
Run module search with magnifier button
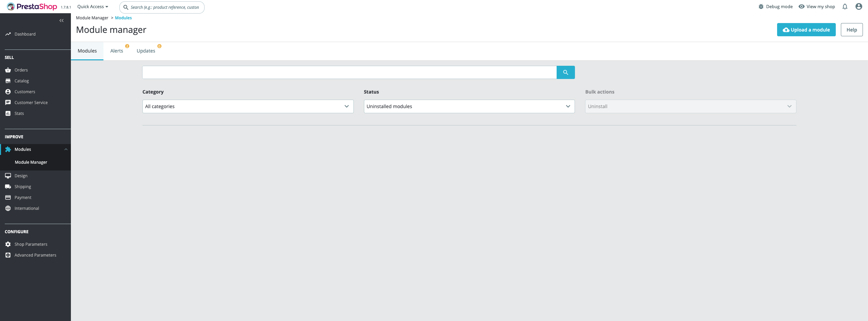pyautogui.click(x=566, y=72)
